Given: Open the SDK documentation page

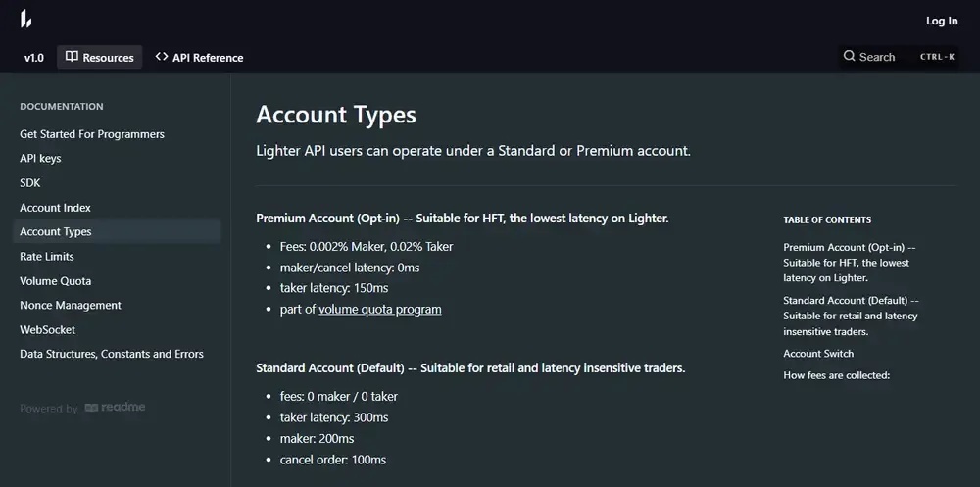Looking at the screenshot, I should [x=30, y=183].
